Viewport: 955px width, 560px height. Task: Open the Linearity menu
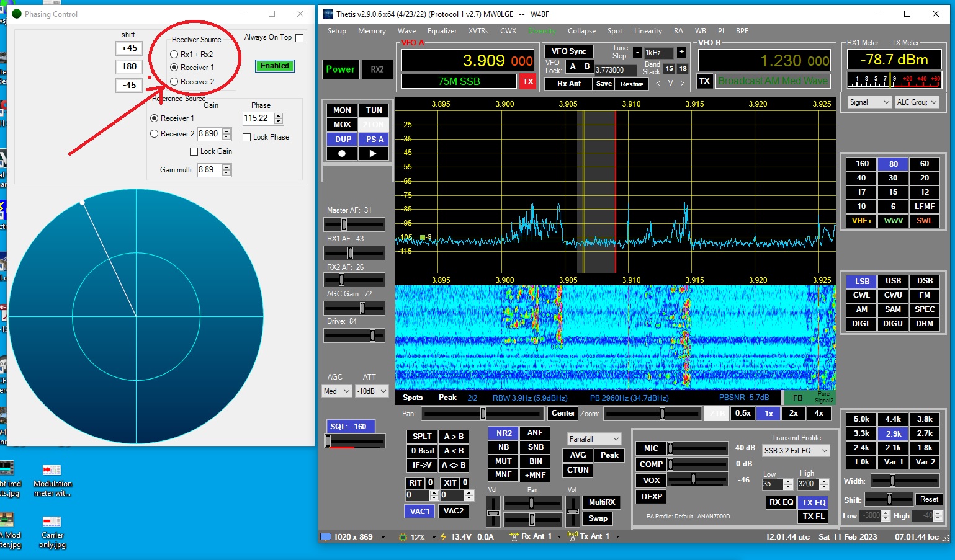click(648, 31)
